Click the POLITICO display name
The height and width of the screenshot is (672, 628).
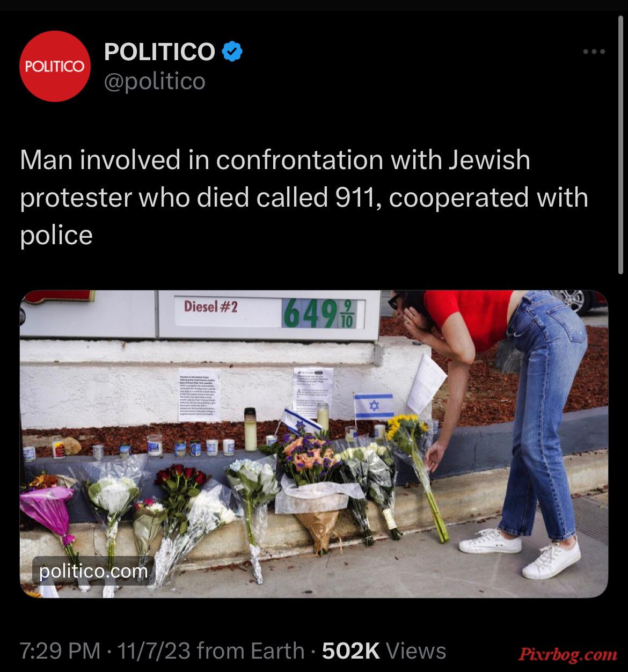click(160, 52)
